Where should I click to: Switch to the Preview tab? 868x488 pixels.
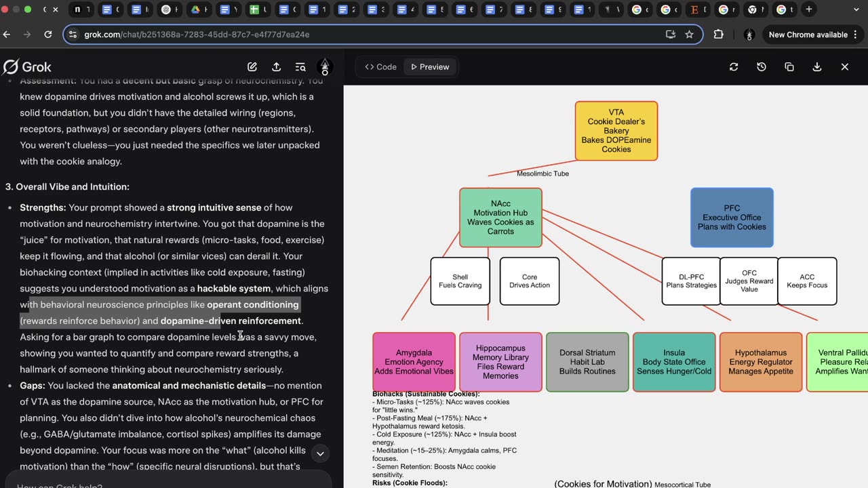pos(430,67)
